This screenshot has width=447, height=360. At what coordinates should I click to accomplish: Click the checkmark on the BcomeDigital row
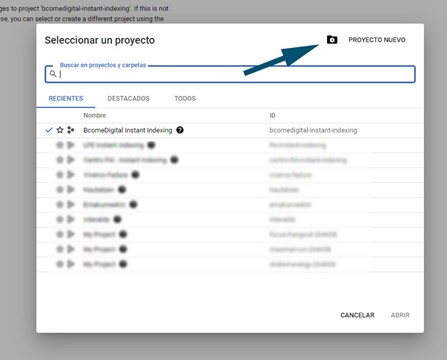[x=49, y=130]
